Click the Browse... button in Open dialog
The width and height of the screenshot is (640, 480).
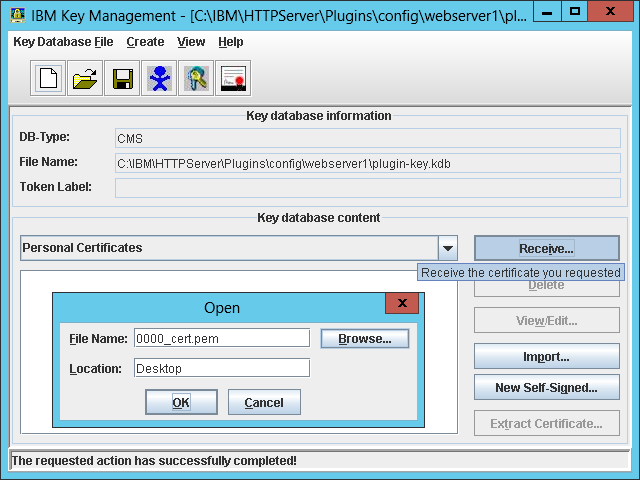(365, 339)
